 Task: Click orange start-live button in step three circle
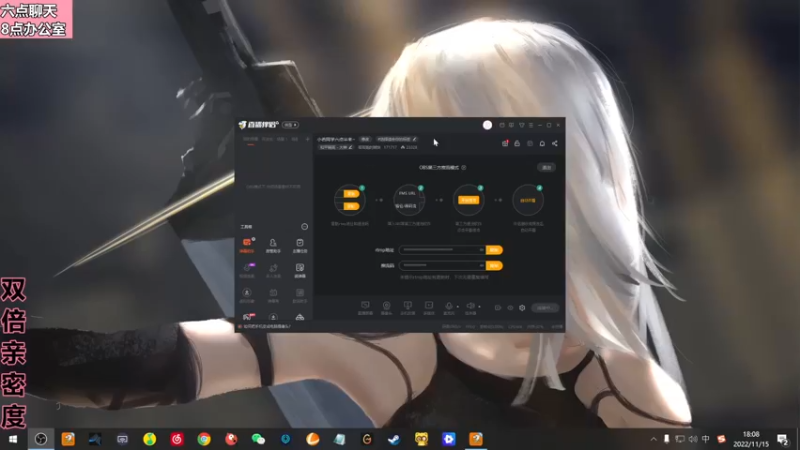pos(468,200)
